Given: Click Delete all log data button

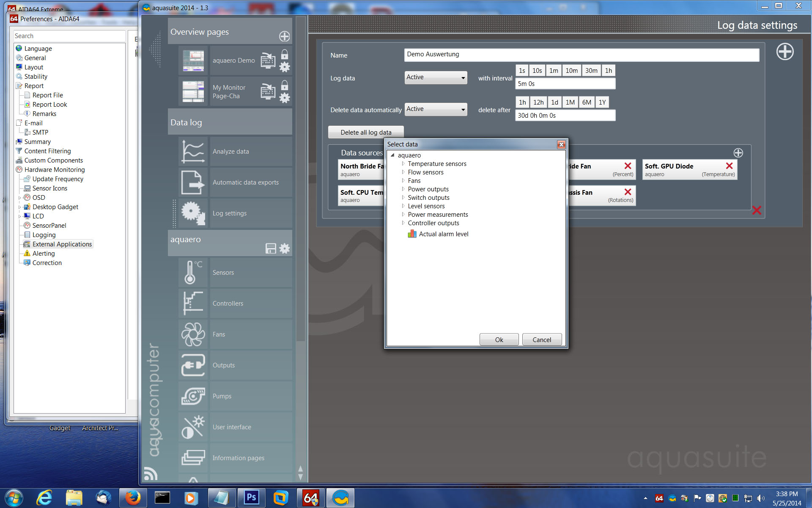Looking at the screenshot, I should 366,133.
